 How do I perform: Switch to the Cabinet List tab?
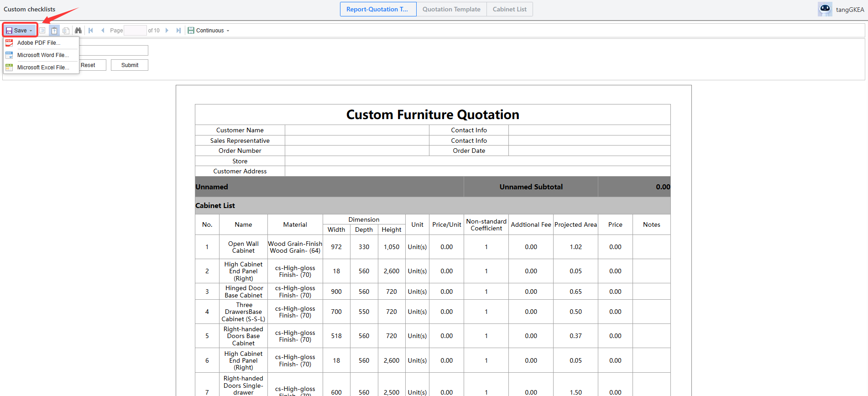(x=509, y=9)
